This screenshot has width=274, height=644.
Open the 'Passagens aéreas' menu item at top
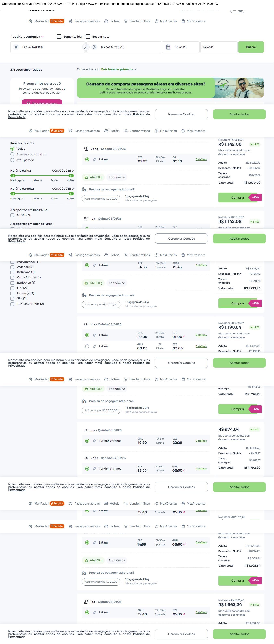coord(87,21)
